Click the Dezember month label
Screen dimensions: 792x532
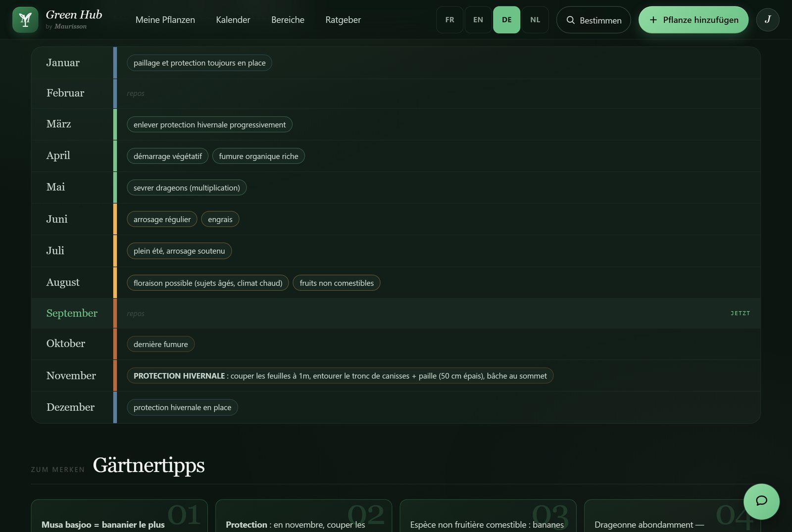click(x=70, y=407)
